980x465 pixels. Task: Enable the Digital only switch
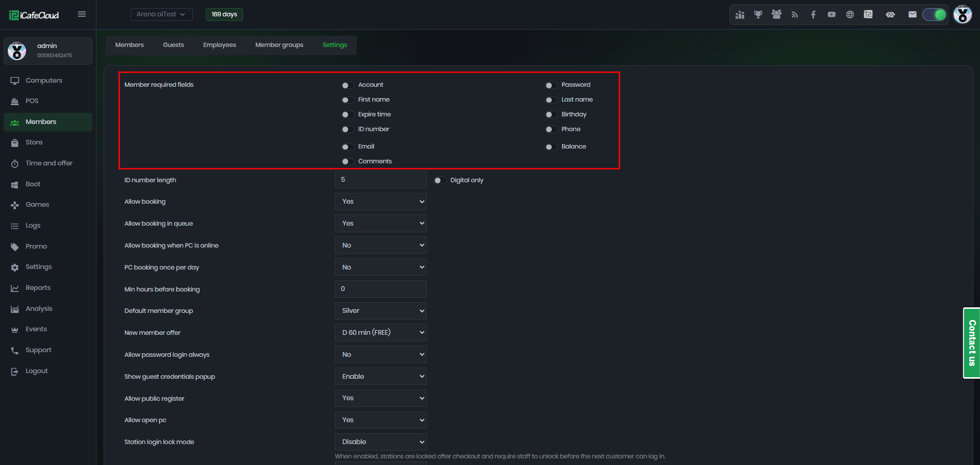[440, 181]
